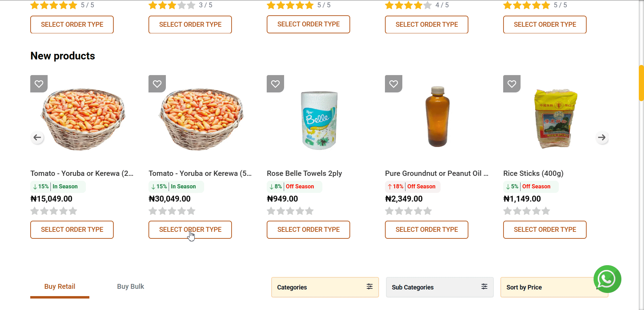
Task: Open the Rice Sticks product image
Action: tap(555, 119)
